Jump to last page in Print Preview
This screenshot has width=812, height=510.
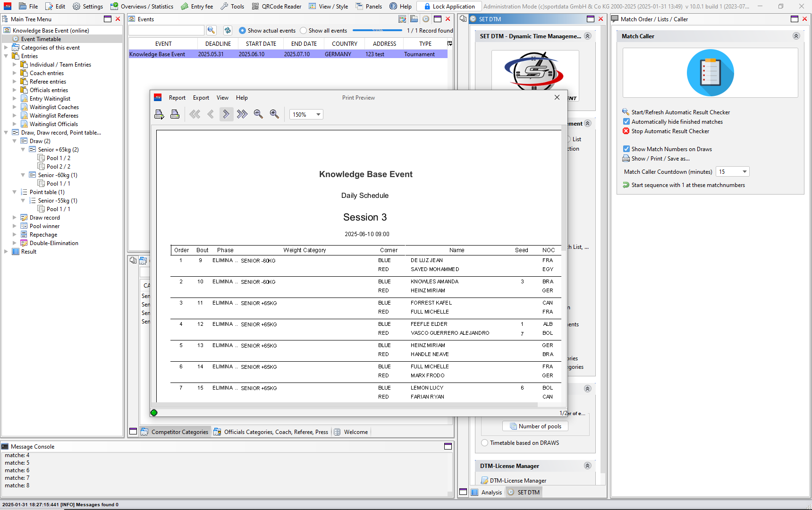tap(242, 114)
